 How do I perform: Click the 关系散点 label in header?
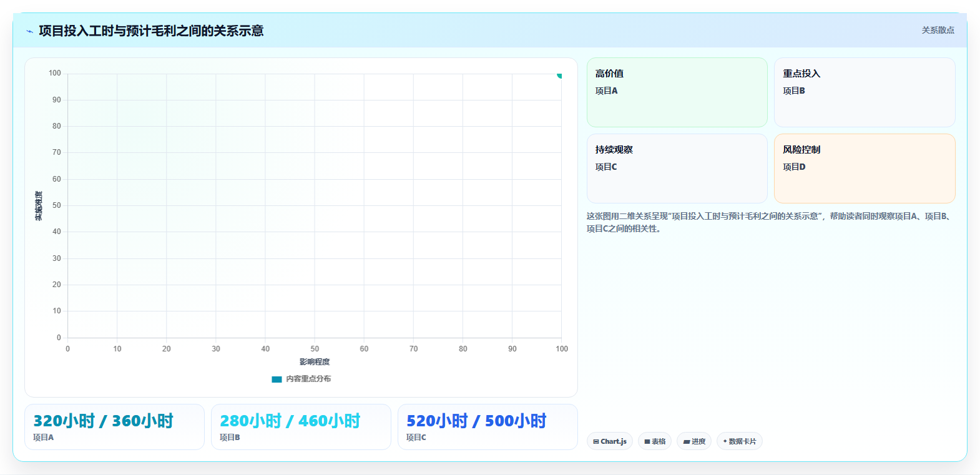938,30
